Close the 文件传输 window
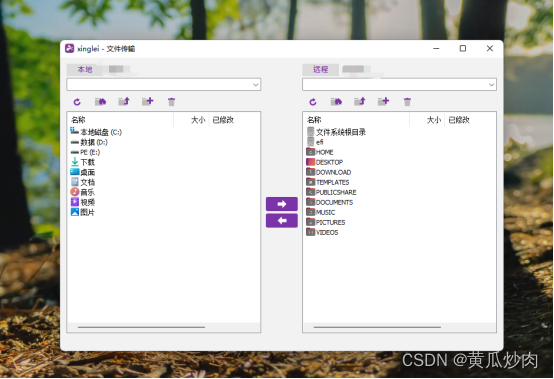The image size is (554, 379). [x=490, y=49]
